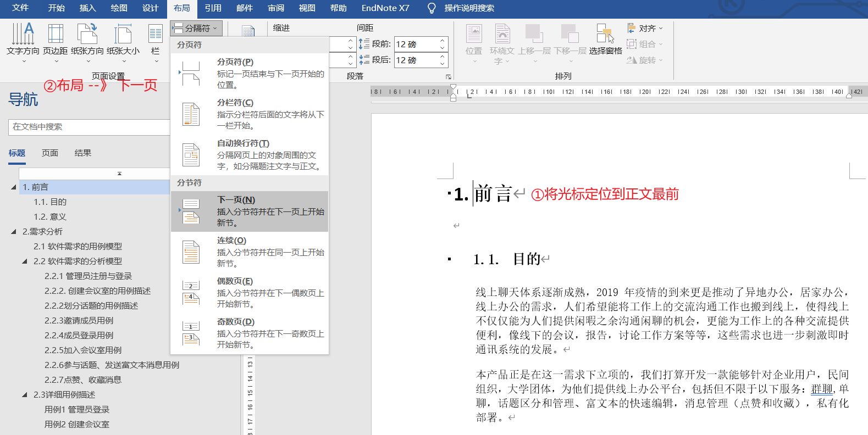This screenshot has height=435, width=868.
Task: Jump to 2.1 软件需求的用例模型 heading
Action: (78, 247)
